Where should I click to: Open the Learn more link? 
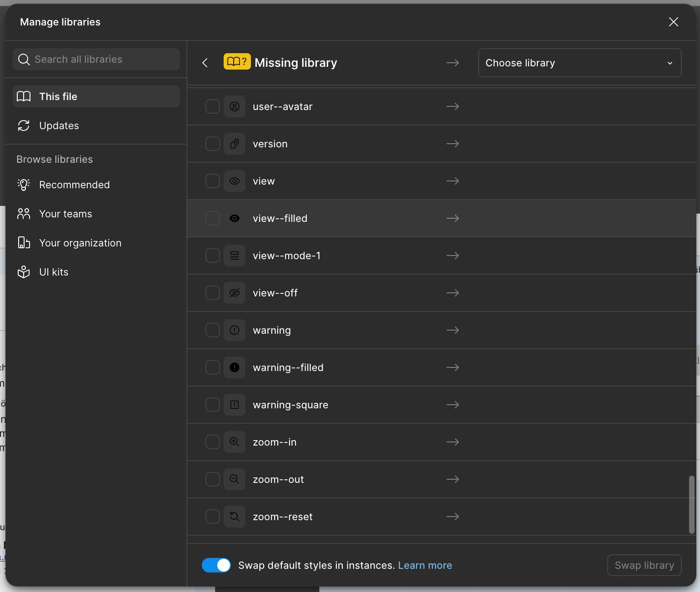point(425,565)
